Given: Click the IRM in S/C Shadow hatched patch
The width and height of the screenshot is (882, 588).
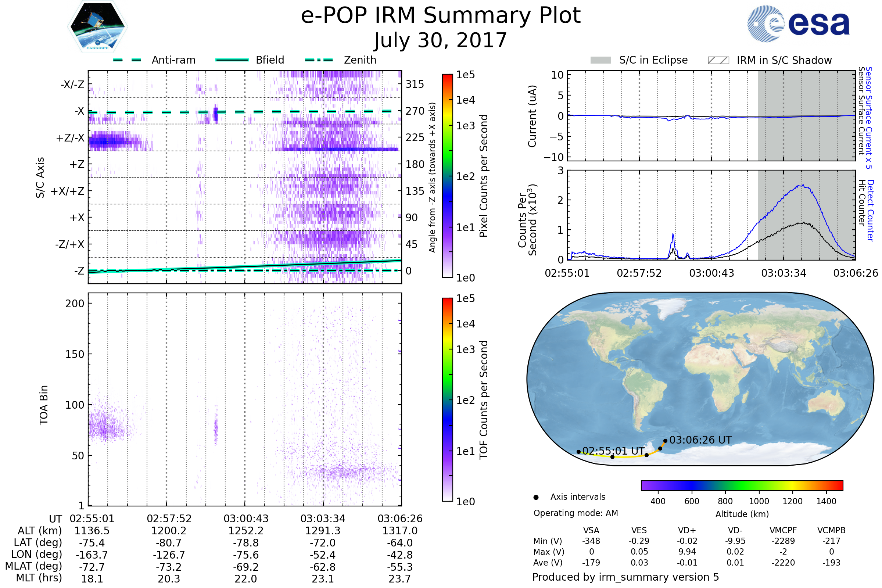Looking at the screenshot, I should pos(718,60).
